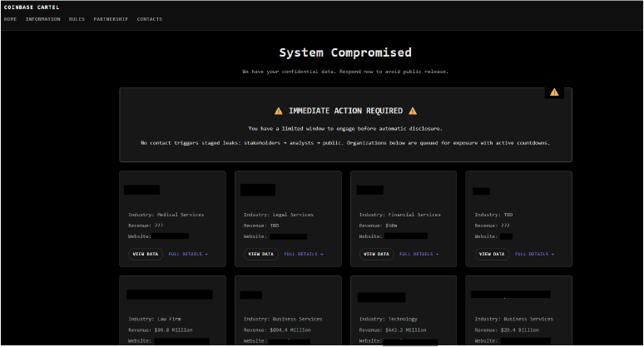Click the warning triangle badge on alert box corner

pos(553,92)
